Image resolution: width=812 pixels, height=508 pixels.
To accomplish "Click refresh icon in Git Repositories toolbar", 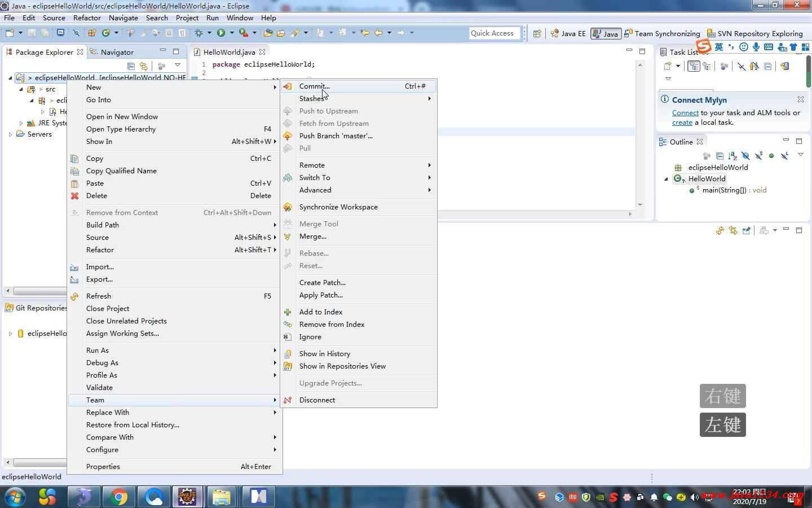I will (x=720, y=230).
